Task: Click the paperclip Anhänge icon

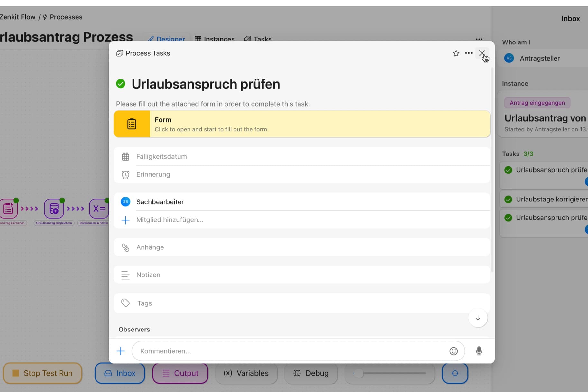Action: click(x=125, y=247)
